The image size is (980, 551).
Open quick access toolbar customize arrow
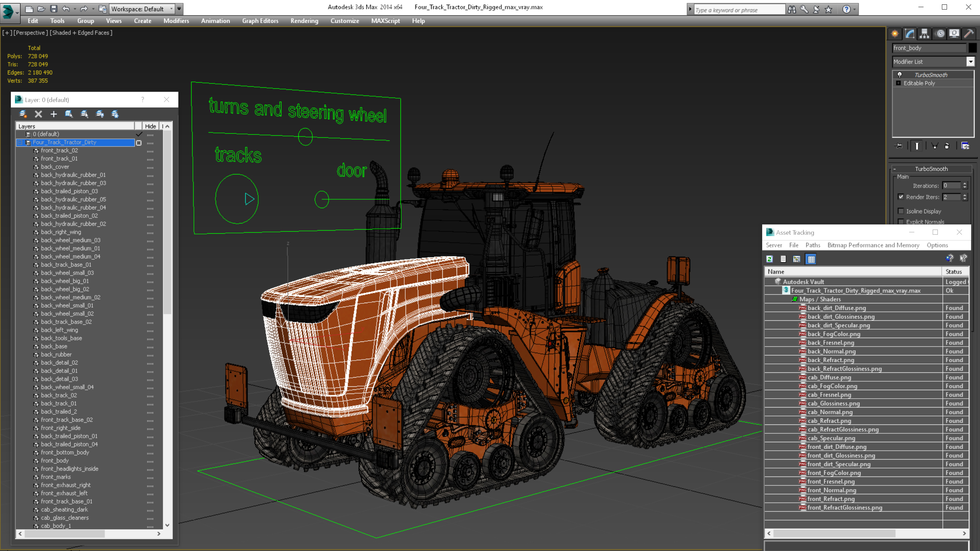[179, 9]
